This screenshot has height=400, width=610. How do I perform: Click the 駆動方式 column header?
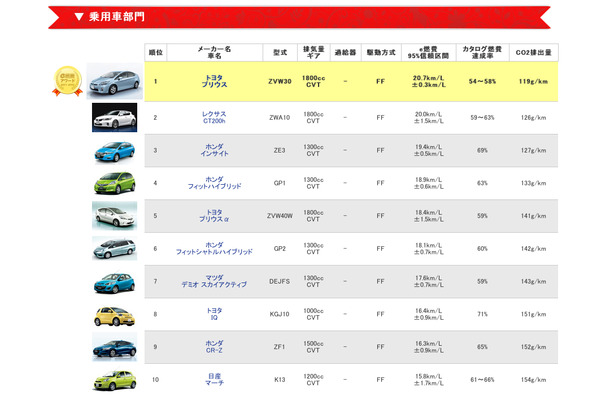coord(381,53)
